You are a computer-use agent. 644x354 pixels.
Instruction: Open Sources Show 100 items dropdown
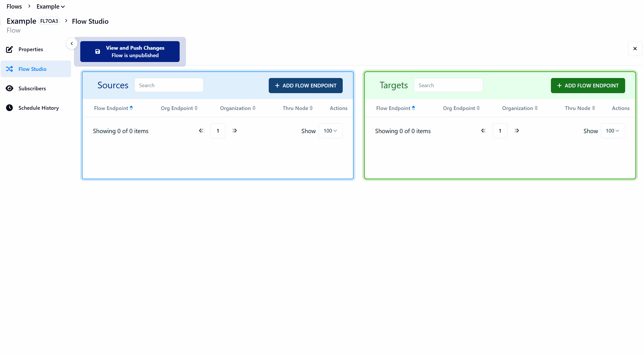(x=330, y=131)
